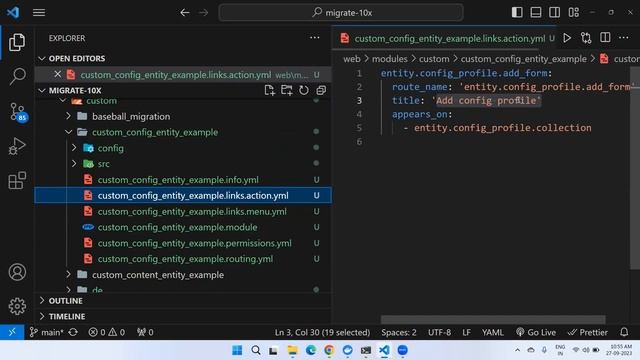Close links.action.yml in Open Editors
This screenshot has width=640, height=360.
click(58, 74)
